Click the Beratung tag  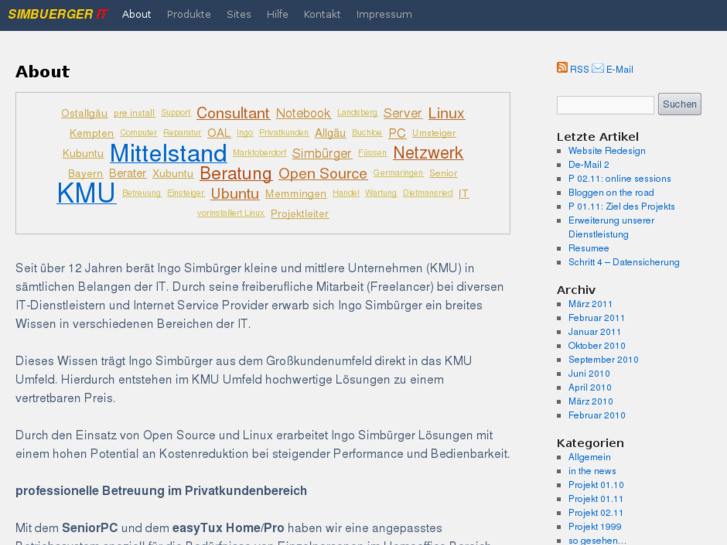pos(236,173)
